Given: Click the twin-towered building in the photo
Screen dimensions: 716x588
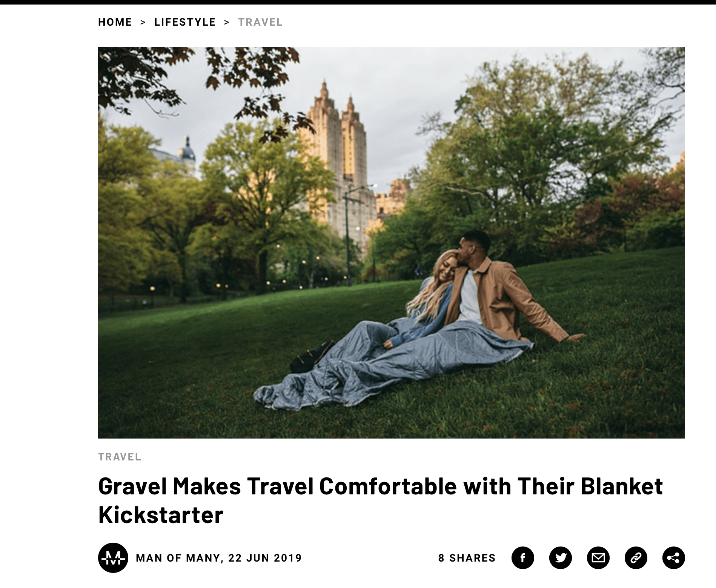Looking at the screenshot, I should [x=338, y=151].
